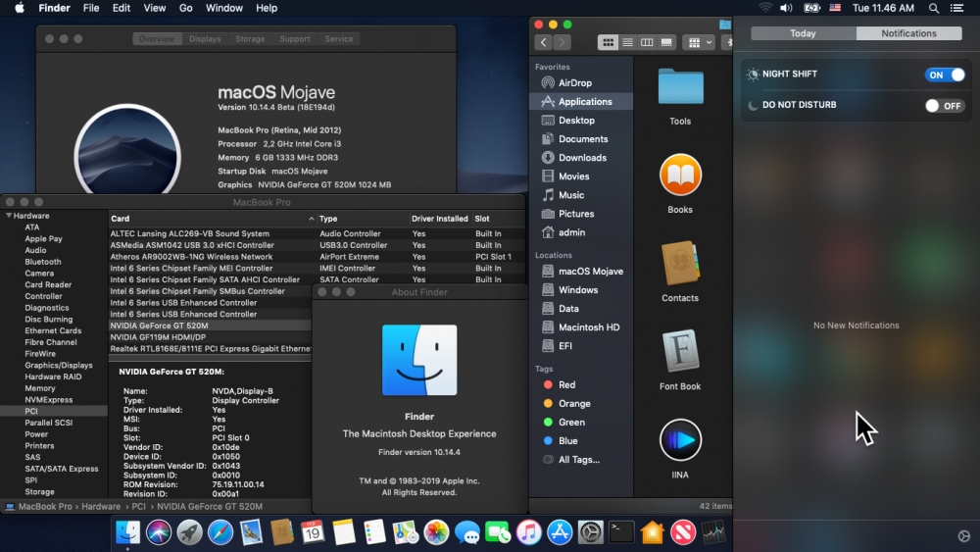Collapse the Hardware tree in System Information

point(9,216)
